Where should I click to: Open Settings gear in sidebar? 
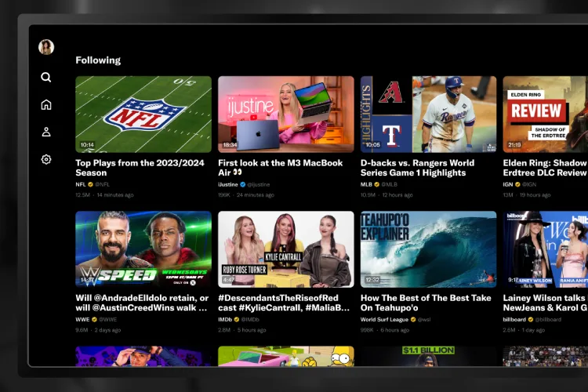pos(46,159)
